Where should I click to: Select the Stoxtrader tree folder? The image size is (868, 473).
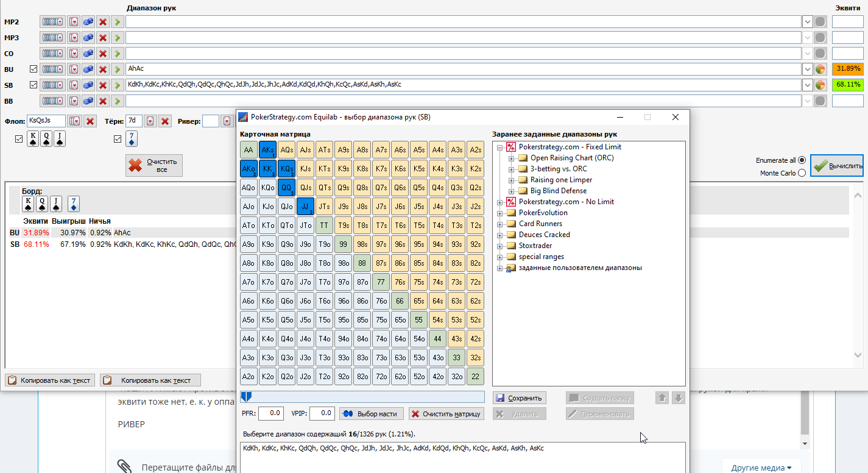[x=535, y=246]
